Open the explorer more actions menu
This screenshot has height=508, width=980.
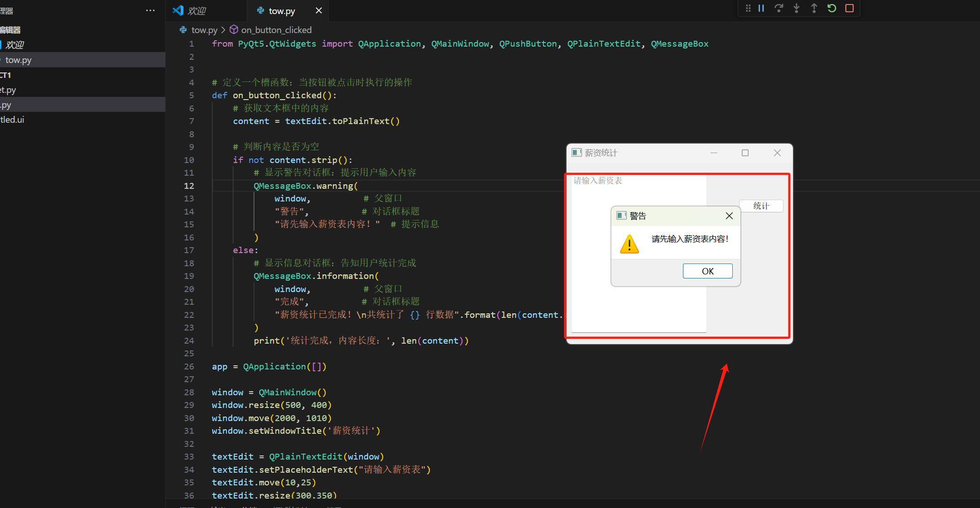coord(150,10)
